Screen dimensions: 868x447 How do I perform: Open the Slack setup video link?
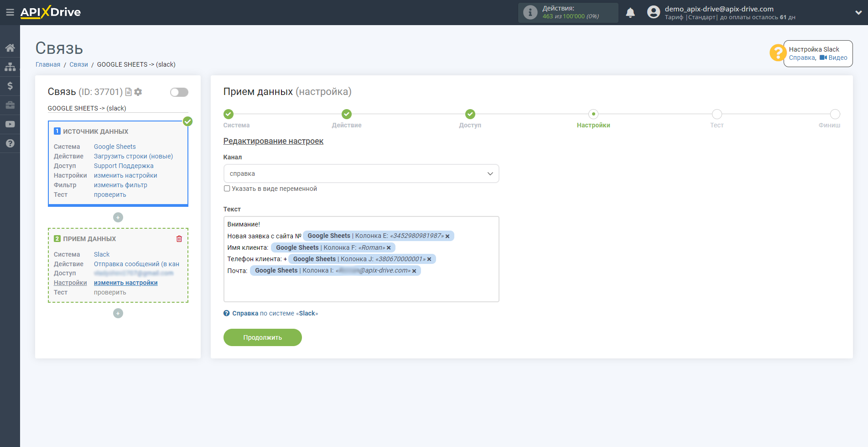pos(833,58)
